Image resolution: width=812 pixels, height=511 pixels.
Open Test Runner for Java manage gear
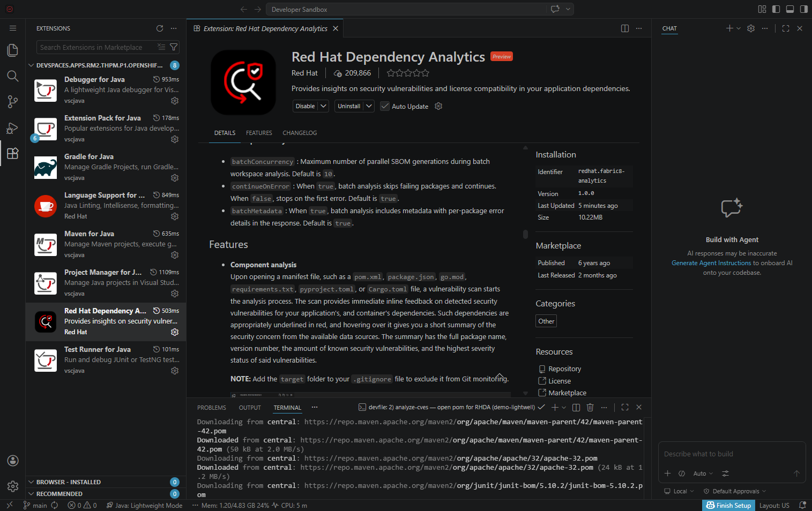[x=175, y=371]
